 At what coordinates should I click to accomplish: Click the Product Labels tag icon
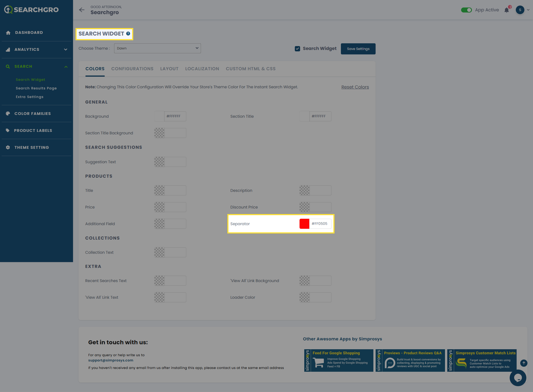pyautogui.click(x=8, y=130)
